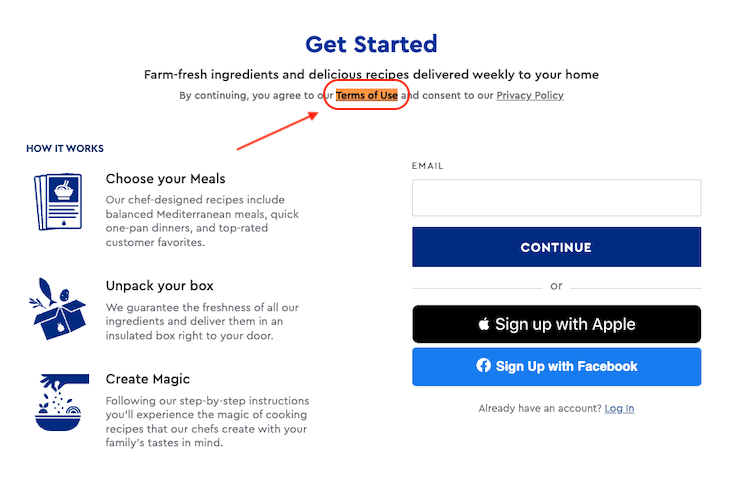The height and width of the screenshot is (489, 740).
Task: Click the seasoning bowl icon
Action: (x=62, y=402)
